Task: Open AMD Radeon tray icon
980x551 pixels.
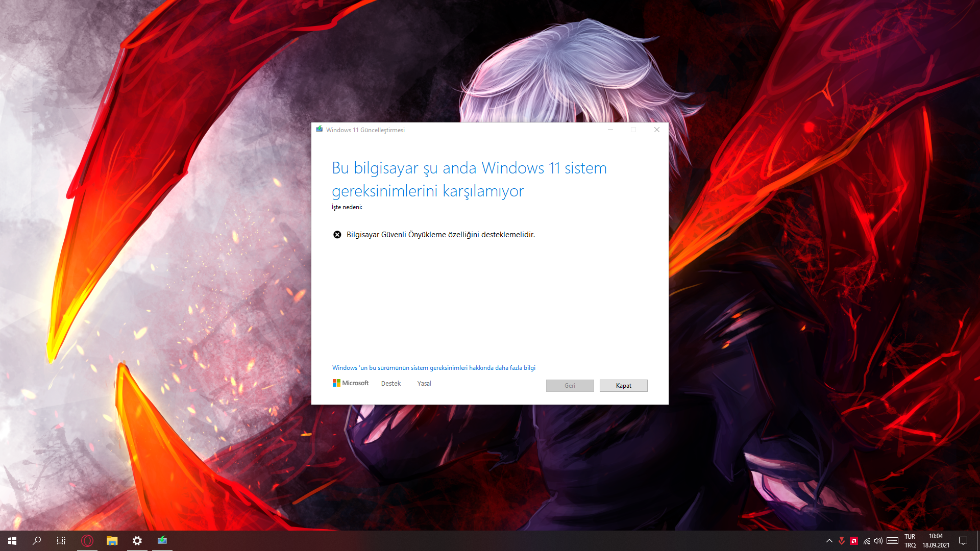Action: 854,541
